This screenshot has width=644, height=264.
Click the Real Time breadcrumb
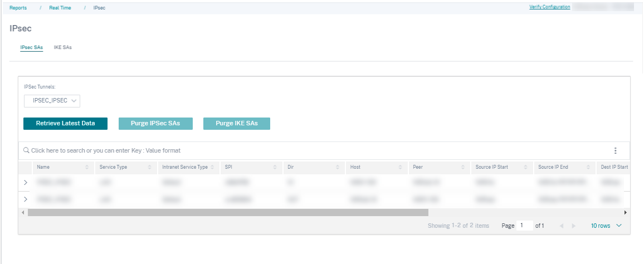click(x=60, y=8)
